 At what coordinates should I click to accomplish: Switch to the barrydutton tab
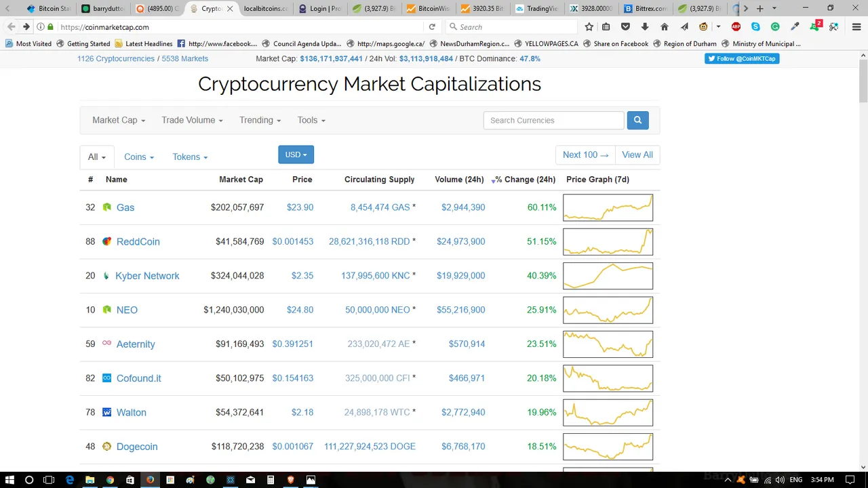pos(104,9)
